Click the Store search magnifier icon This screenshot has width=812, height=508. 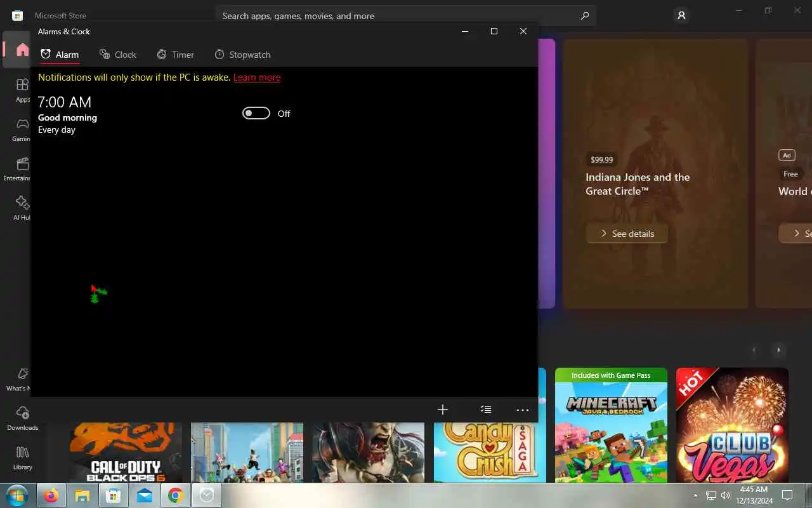[585, 16]
